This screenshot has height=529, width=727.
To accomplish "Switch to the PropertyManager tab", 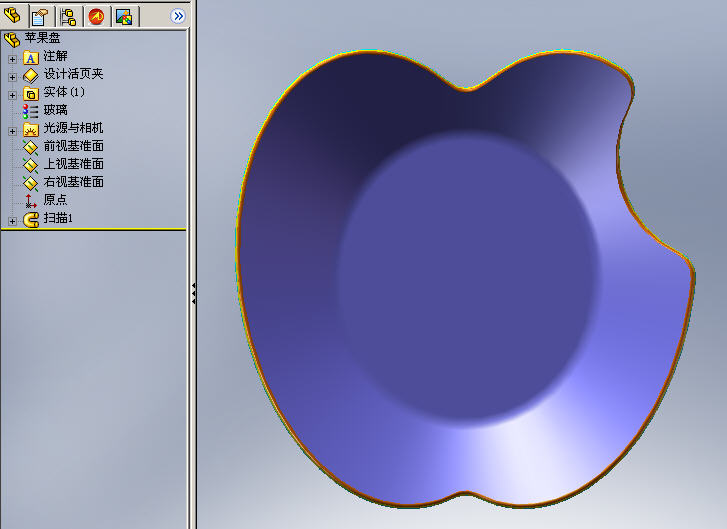I will click(40, 18).
